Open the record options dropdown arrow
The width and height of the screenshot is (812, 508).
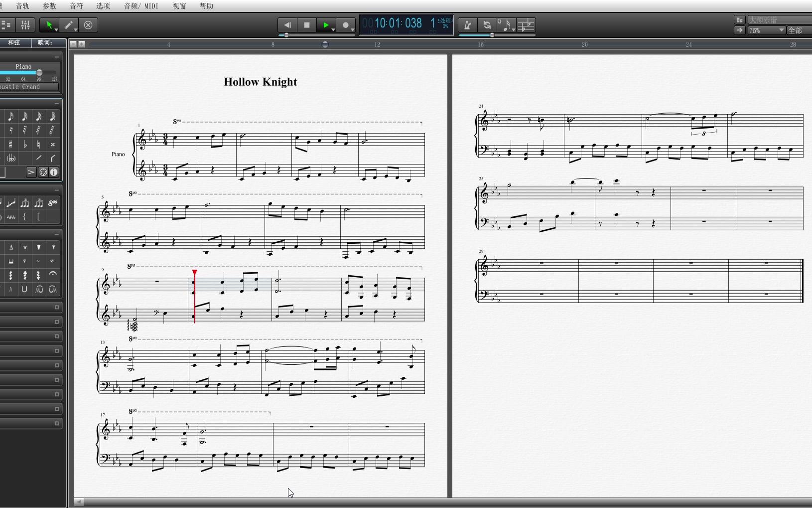click(x=353, y=30)
